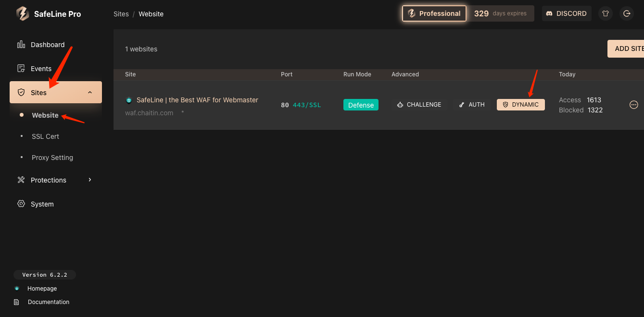Image resolution: width=644 pixels, height=317 pixels.
Task: Click the 329 days expires label
Action: pos(500,13)
